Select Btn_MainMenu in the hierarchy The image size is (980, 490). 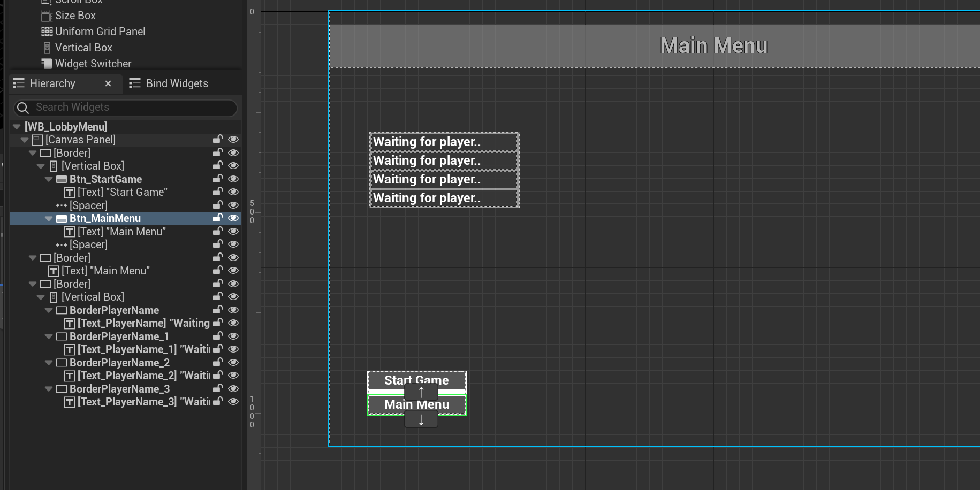(125, 218)
